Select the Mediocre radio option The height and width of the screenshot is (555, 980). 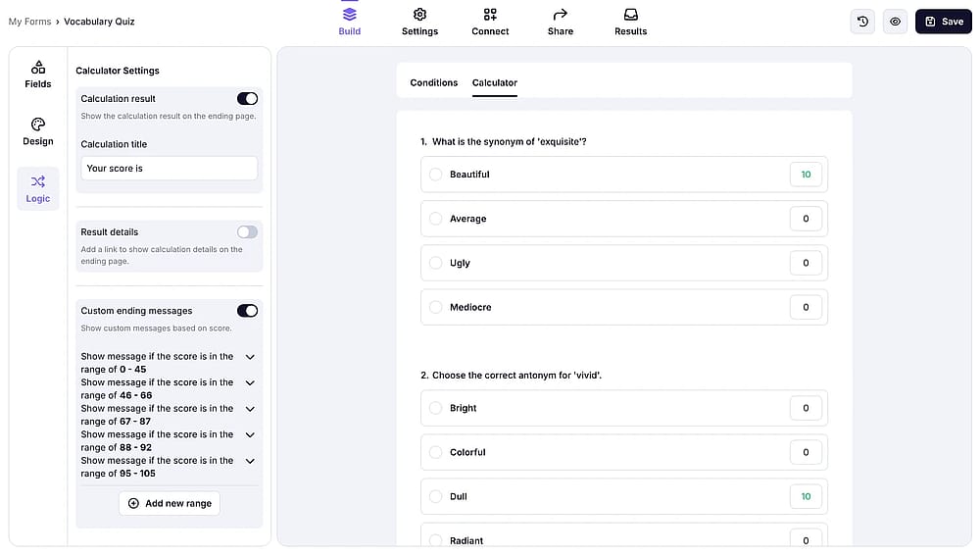436,307
